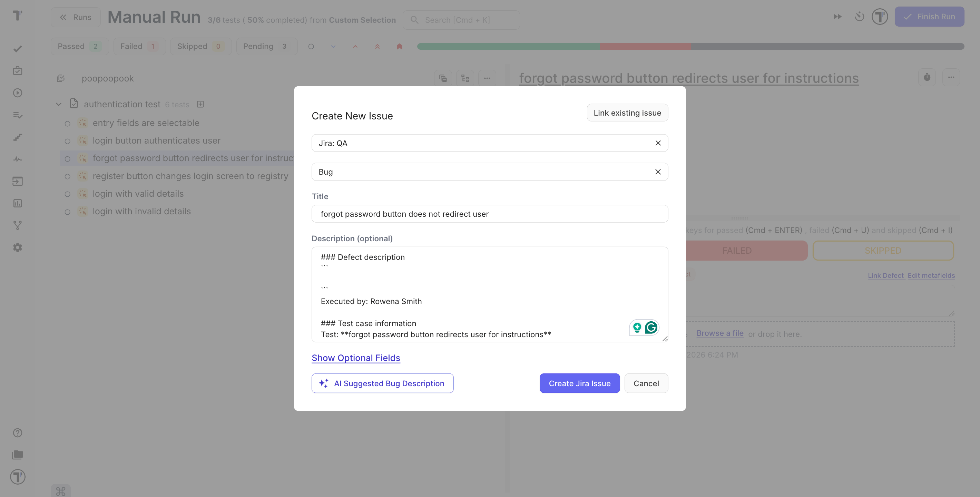Go back to Runs
The image size is (980, 497).
pos(76,17)
